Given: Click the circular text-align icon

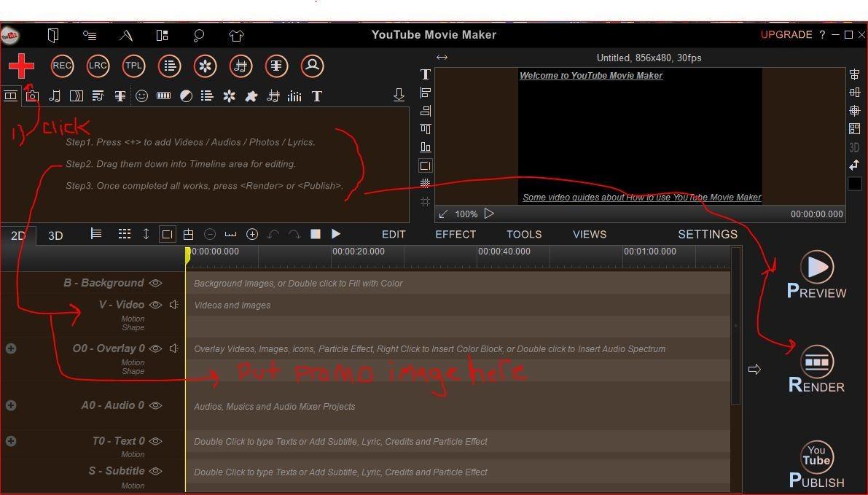Looking at the screenshot, I should 276,66.
